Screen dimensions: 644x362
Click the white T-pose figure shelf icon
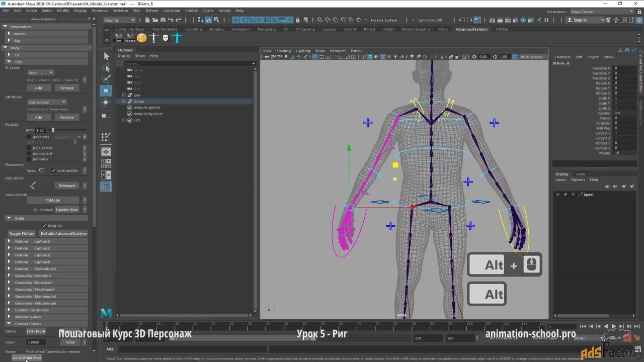pos(154,38)
